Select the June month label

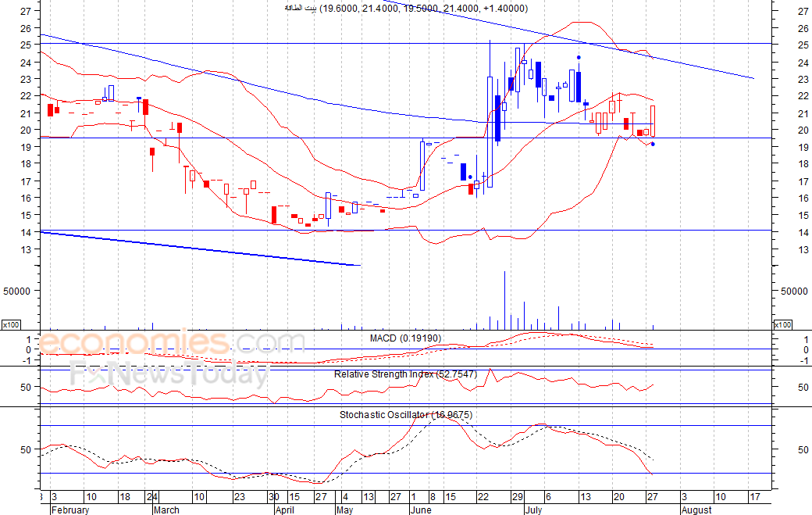pos(421,510)
